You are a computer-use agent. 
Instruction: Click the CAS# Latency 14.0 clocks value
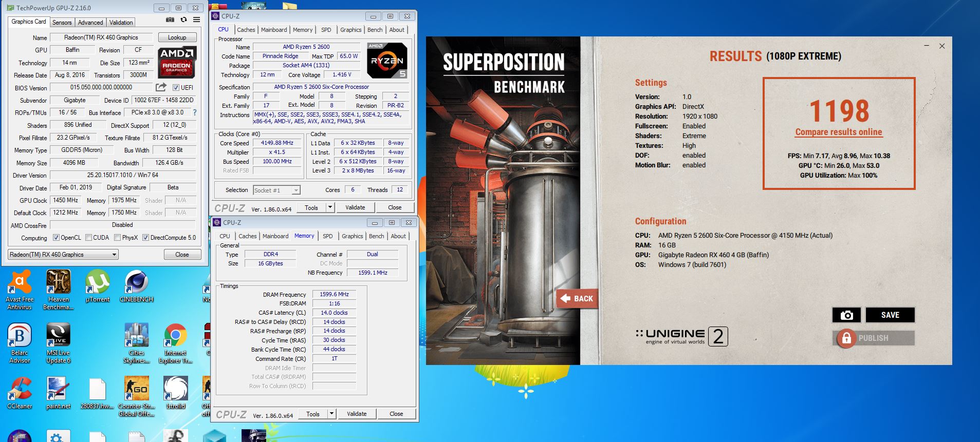point(334,313)
